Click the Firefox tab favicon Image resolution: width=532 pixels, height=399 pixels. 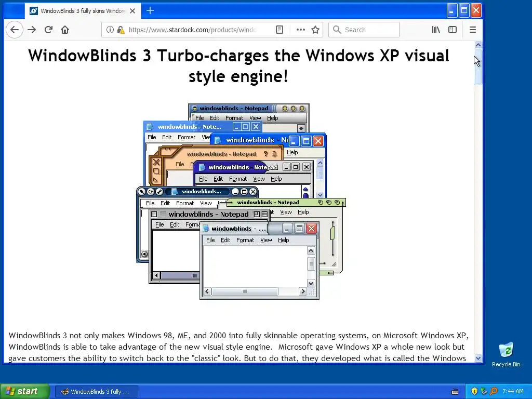pos(34,11)
